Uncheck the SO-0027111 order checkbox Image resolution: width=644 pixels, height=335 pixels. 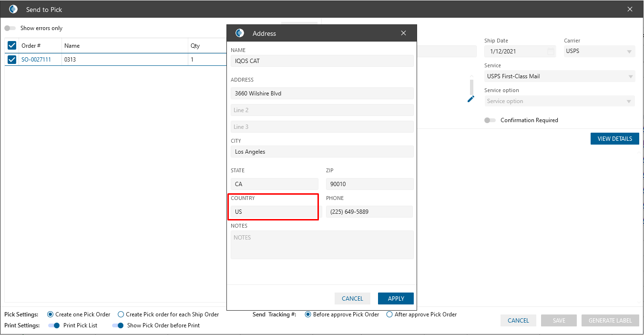pos(12,60)
